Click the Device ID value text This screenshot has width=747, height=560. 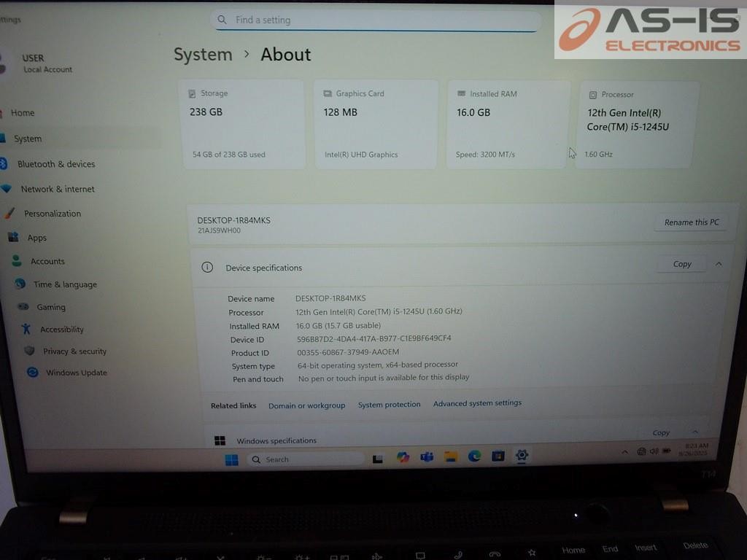pos(374,338)
